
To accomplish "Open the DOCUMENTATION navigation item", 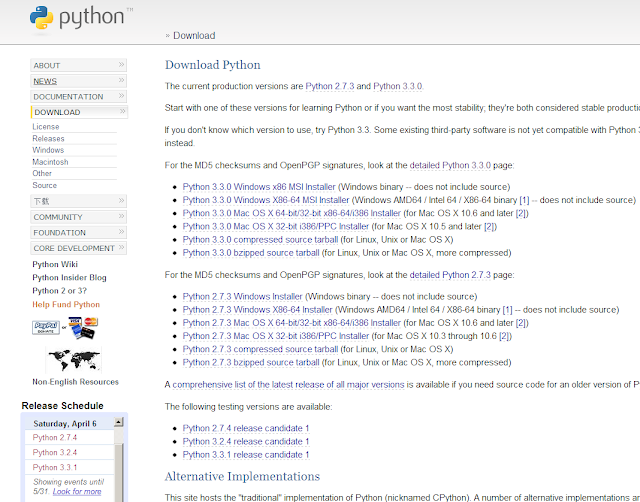I will 78,96.
